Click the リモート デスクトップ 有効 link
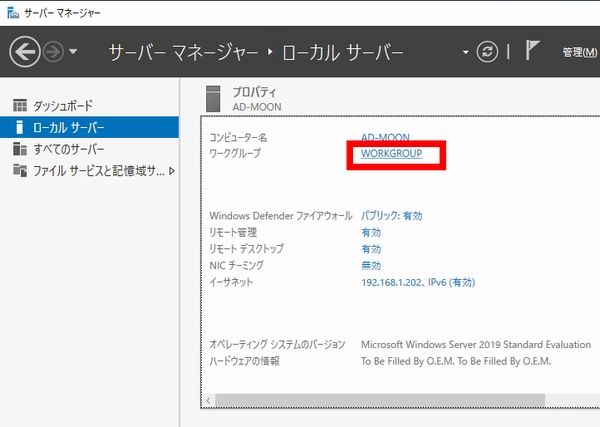Screen dimensions: 600x427 point(371,249)
